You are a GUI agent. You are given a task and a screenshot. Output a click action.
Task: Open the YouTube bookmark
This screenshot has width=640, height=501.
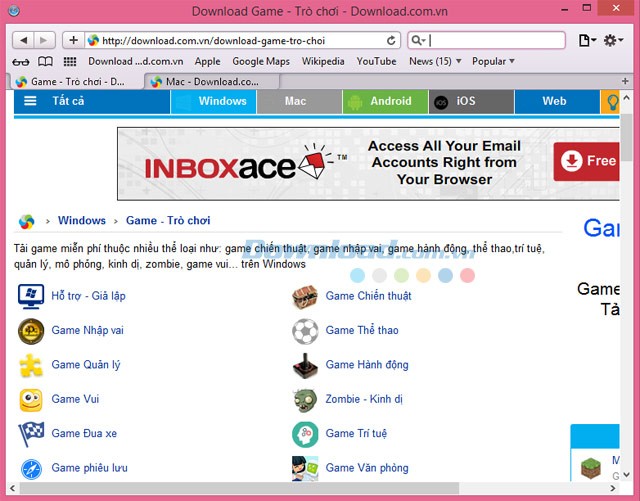tap(376, 61)
